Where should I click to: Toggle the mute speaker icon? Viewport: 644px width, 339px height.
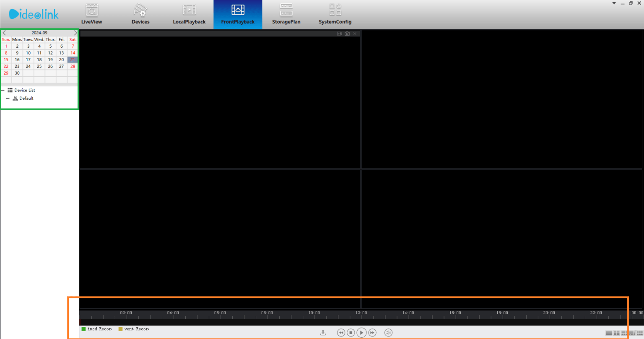point(388,333)
